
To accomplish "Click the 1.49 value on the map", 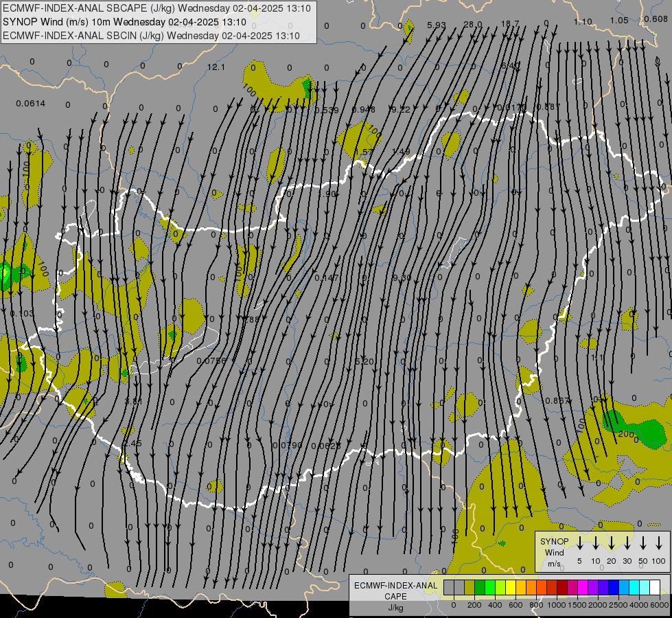I will coord(401,152).
